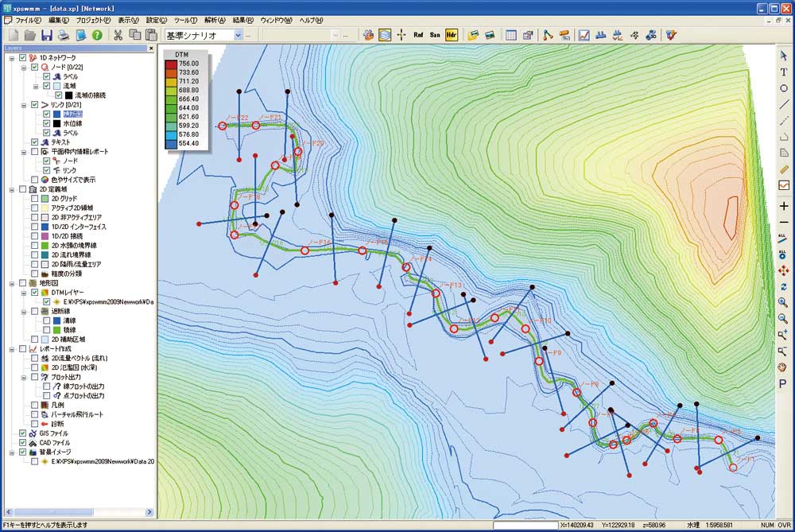Open the graph chart toolbar icon
Viewport: 795px width, 532px height.
tap(584, 35)
